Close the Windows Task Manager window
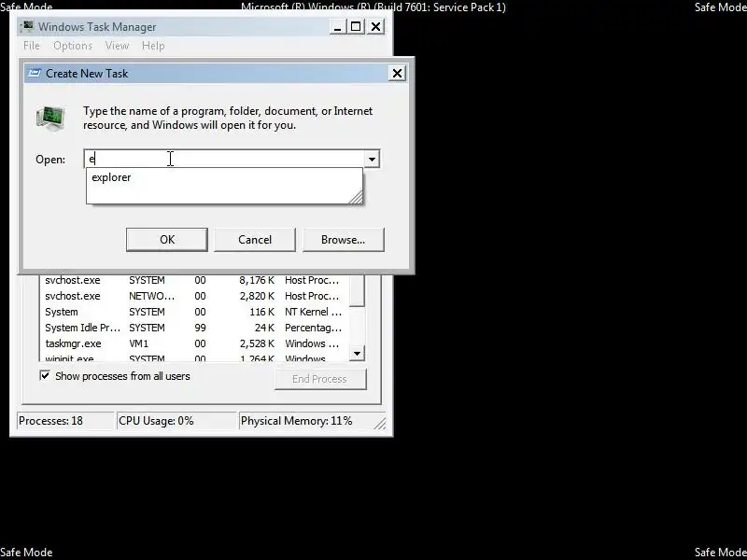747x560 pixels. [376, 27]
